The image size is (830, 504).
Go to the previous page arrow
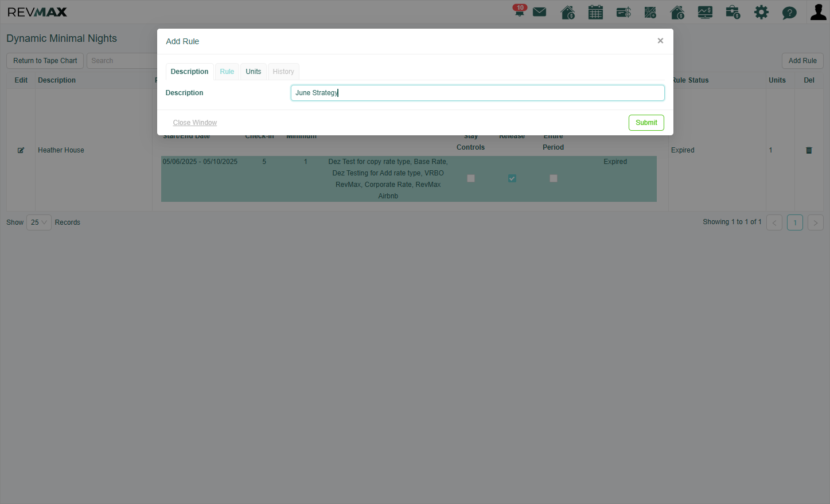click(774, 222)
